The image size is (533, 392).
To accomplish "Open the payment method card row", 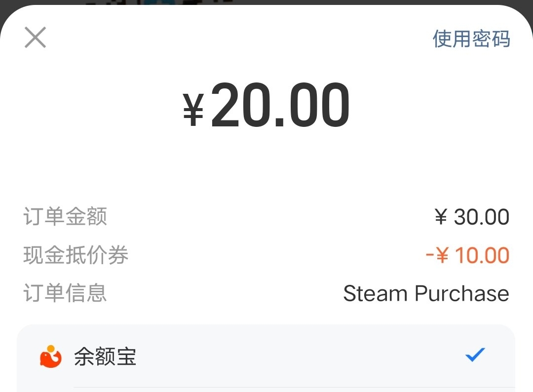I will pyautogui.click(x=266, y=356).
